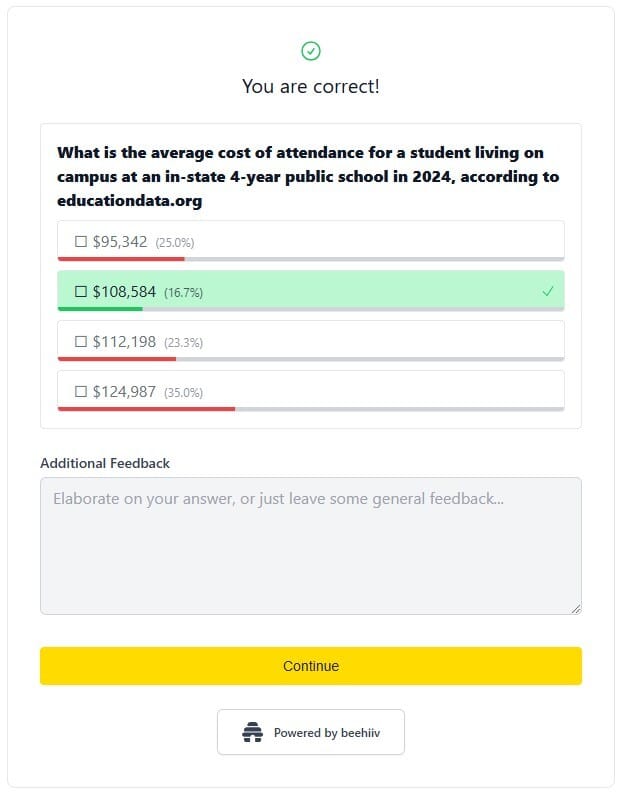
Task: Click the textarea resize handle corner
Action: 576,608
